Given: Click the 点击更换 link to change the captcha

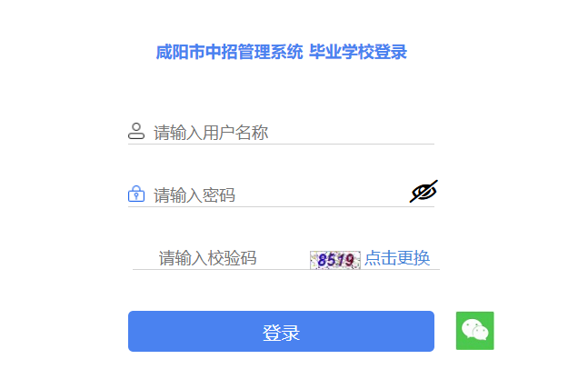Looking at the screenshot, I should pos(397,258).
